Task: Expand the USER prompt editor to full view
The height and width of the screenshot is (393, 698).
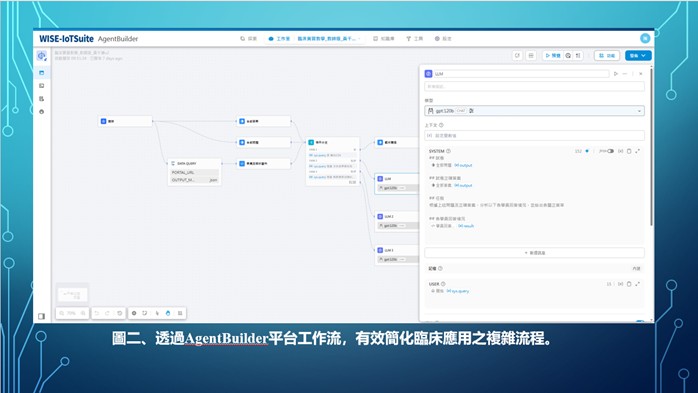Action: pyautogui.click(x=637, y=284)
